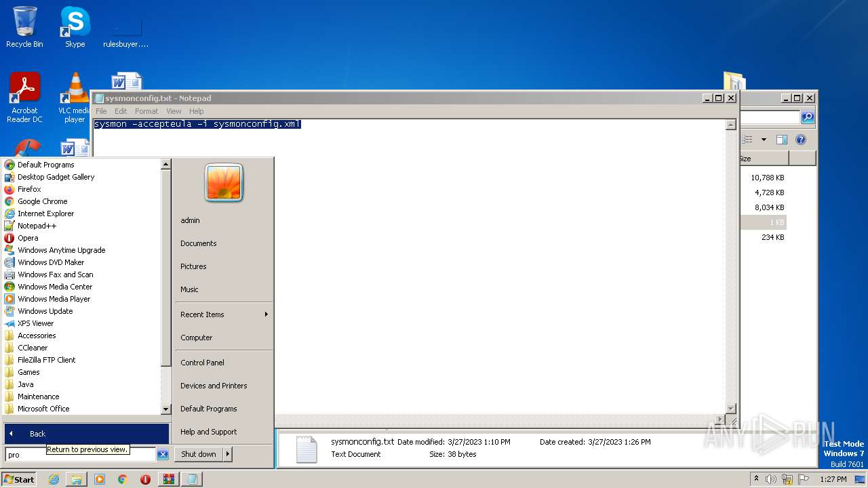Click the Shut down button
Screen dimensions: 868x488
point(199,454)
